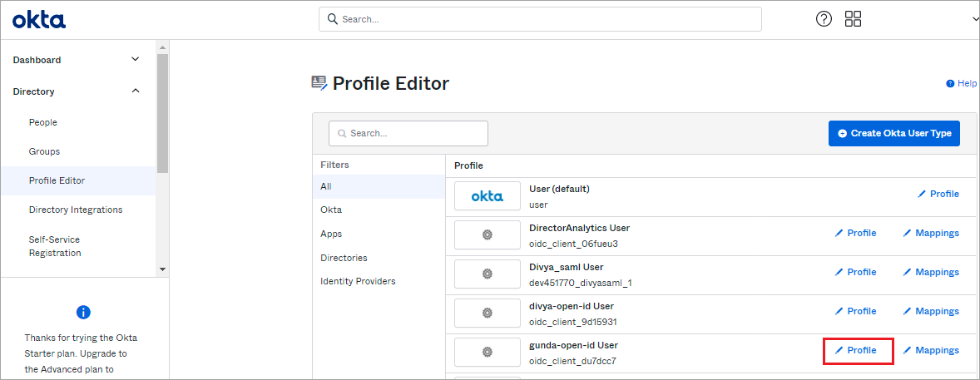Image resolution: width=980 pixels, height=380 pixels.
Task: Click the gunda-open-id User name
Action: click(x=573, y=345)
